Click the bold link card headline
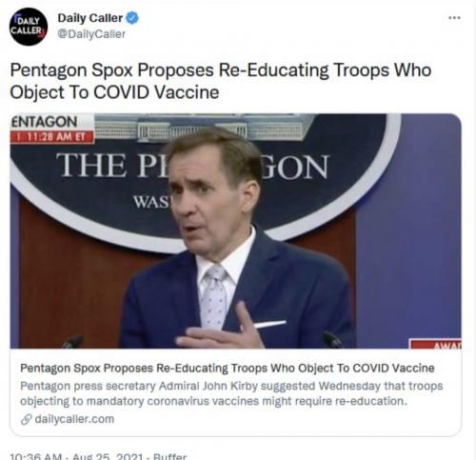Viewport: 476px width, 460px height. pyautogui.click(x=228, y=368)
